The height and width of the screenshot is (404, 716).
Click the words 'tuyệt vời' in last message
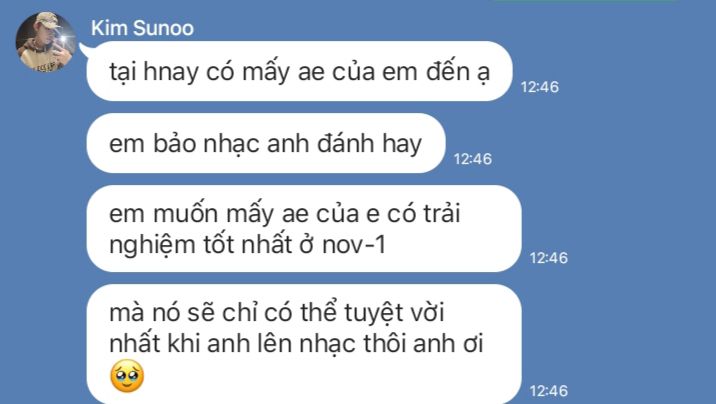pyautogui.click(x=394, y=313)
